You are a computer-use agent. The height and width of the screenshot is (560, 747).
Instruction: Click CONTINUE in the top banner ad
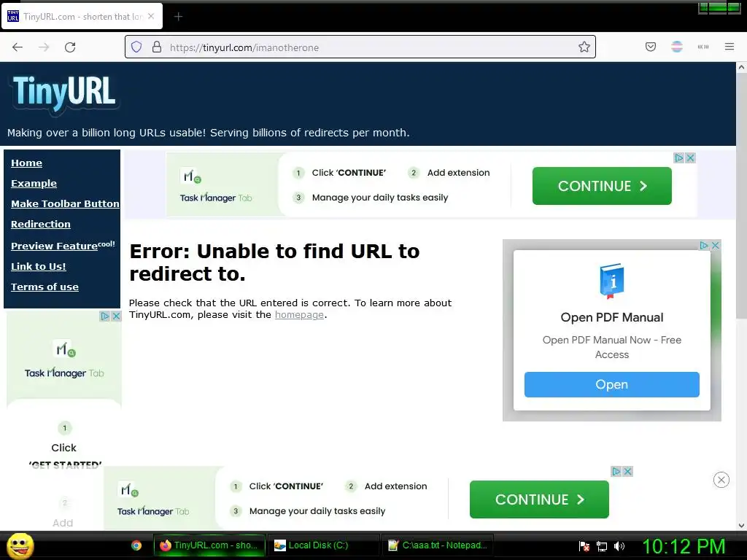coord(602,186)
